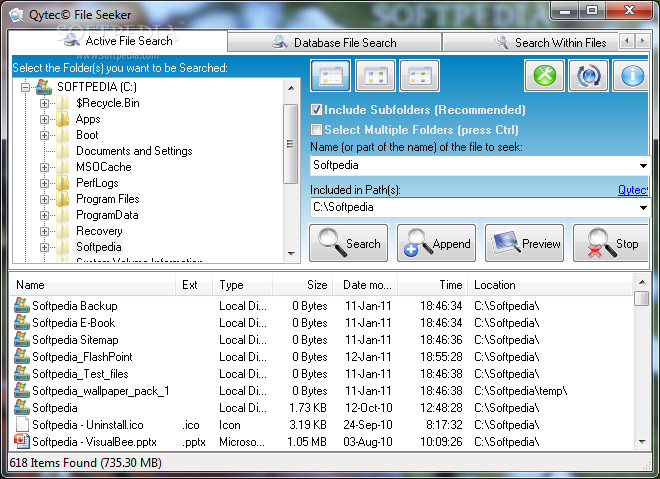Click the Program Files folder icon
The image size is (660, 479).
click(63, 199)
